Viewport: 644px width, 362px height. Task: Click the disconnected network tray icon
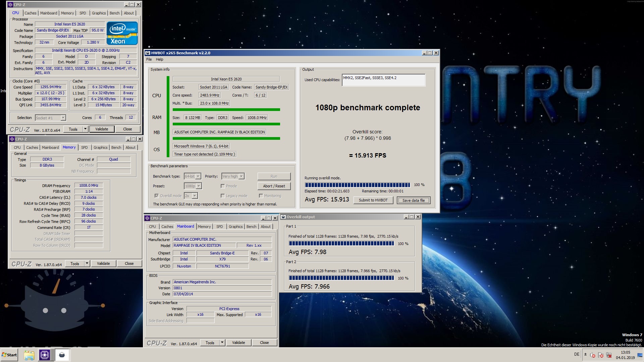609,355
